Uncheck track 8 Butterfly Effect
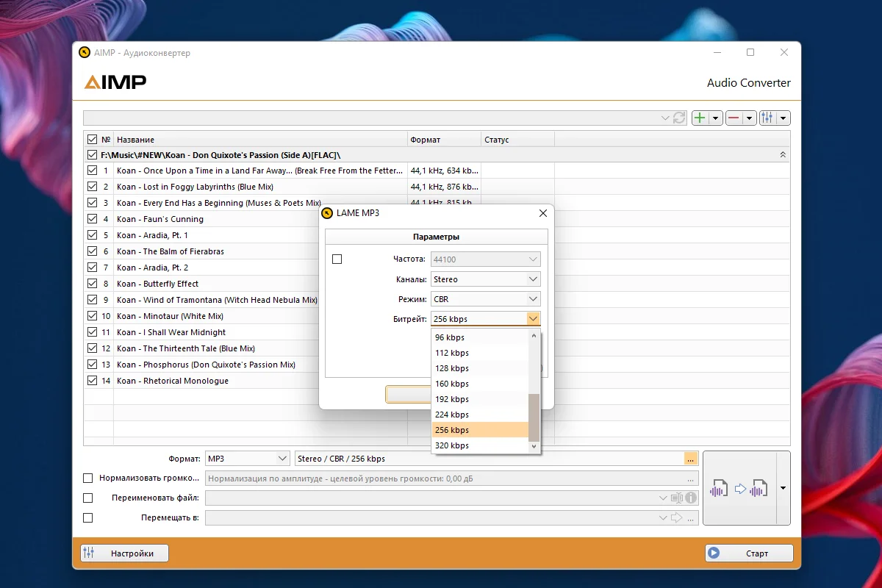The height and width of the screenshot is (588, 882). pos(92,284)
